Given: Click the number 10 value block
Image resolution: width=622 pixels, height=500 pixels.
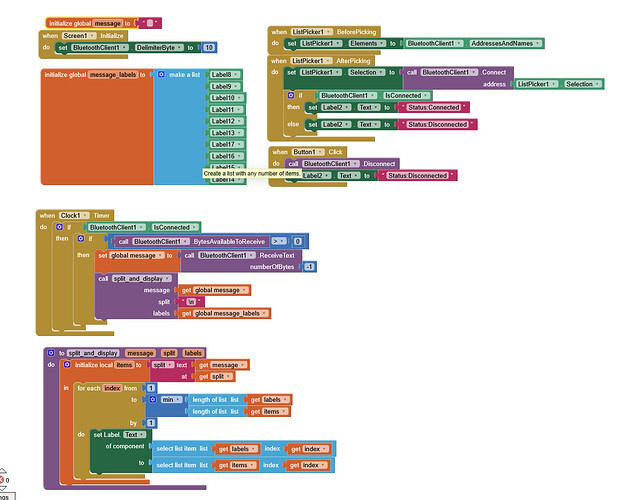Looking at the screenshot, I should pos(209,47).
